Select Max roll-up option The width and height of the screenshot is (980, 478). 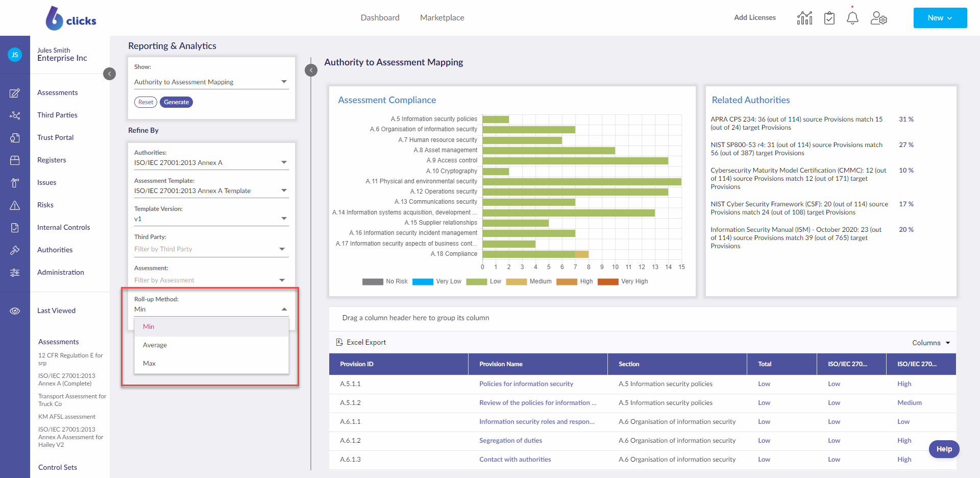point(211,364)
